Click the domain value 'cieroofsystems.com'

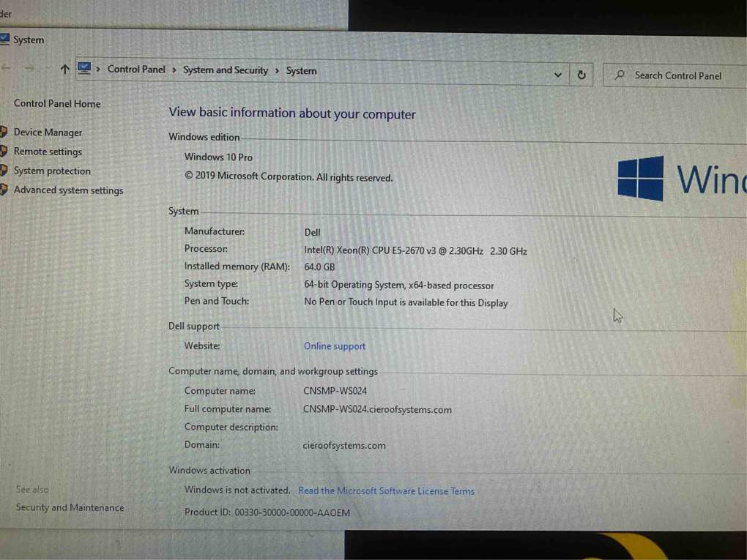[x=344, y=446]
